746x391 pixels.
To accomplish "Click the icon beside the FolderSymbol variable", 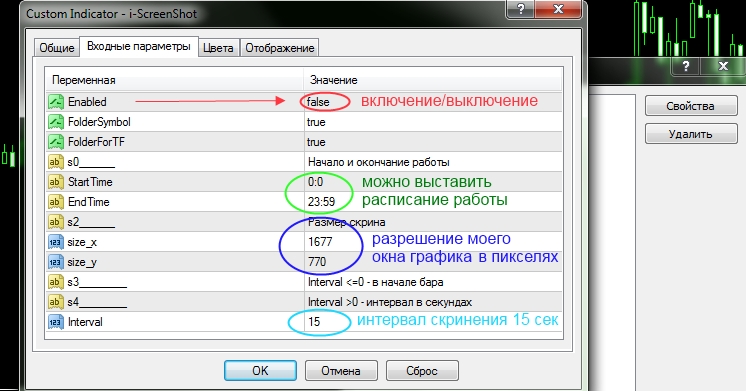I will pyautogui.click(x=56, y=122).
